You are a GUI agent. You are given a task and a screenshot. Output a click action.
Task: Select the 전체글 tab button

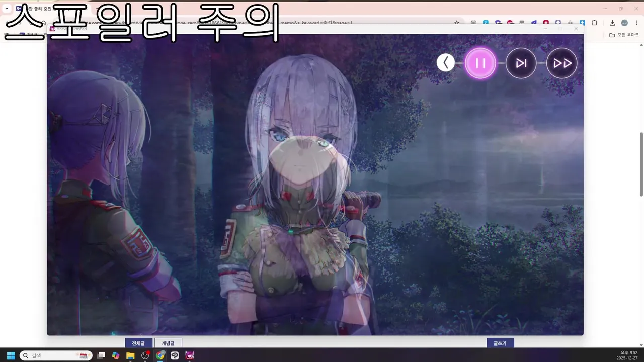[138, 343]
